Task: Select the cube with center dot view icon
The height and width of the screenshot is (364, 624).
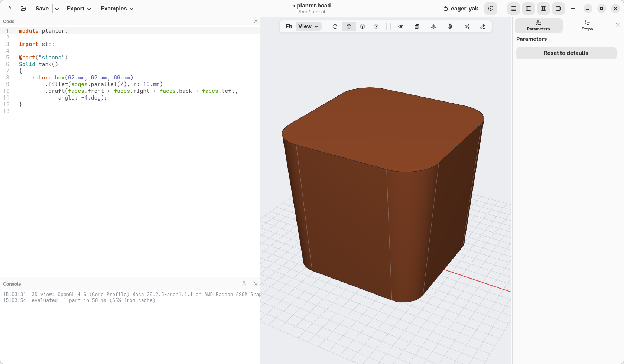Action: tap(376, 26)
